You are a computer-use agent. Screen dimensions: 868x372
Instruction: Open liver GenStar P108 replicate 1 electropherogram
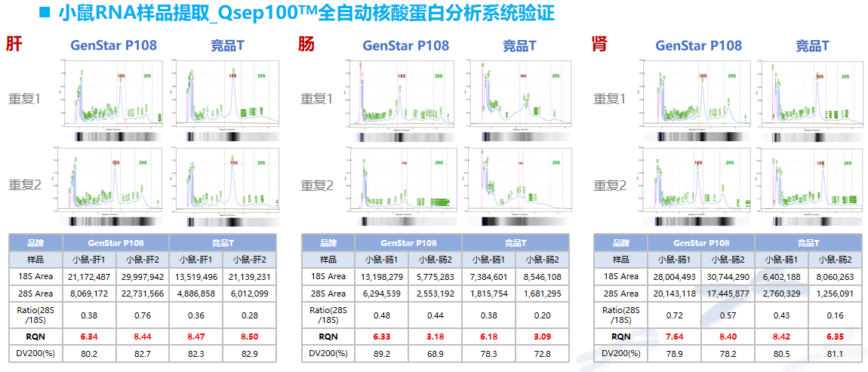(x=113, y=95)
